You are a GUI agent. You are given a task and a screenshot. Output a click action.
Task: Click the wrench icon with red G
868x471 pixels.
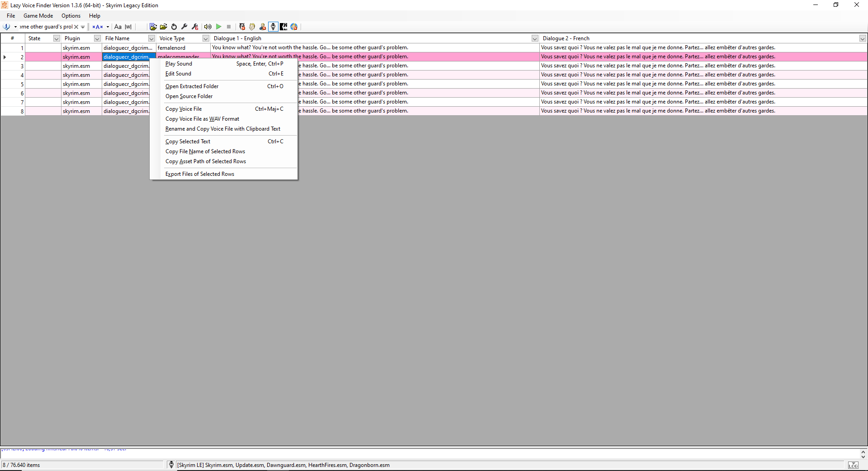(x=195, y=27)
